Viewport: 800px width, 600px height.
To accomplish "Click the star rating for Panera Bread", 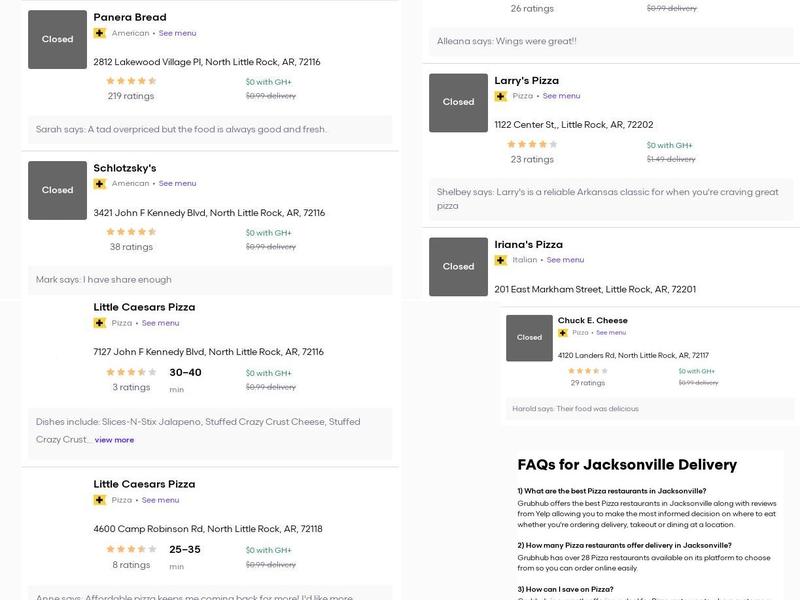I will coord(131,81).
